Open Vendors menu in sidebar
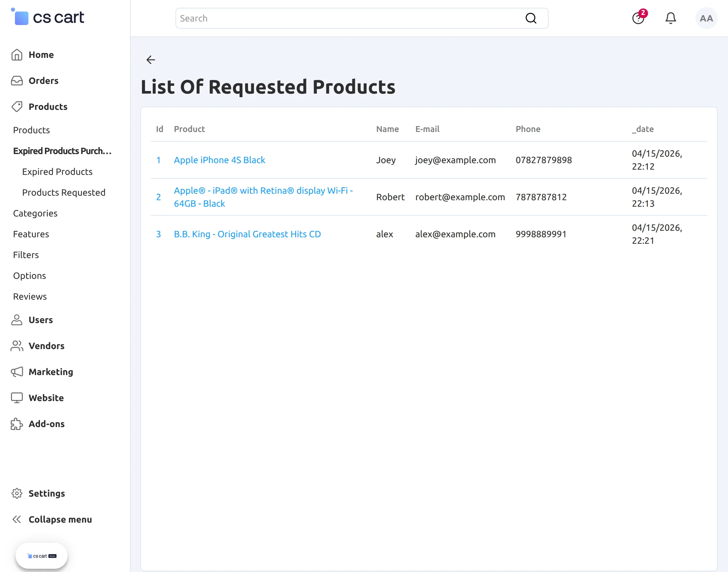Screen dimensions: 728x572 click(x=46, y=345)
